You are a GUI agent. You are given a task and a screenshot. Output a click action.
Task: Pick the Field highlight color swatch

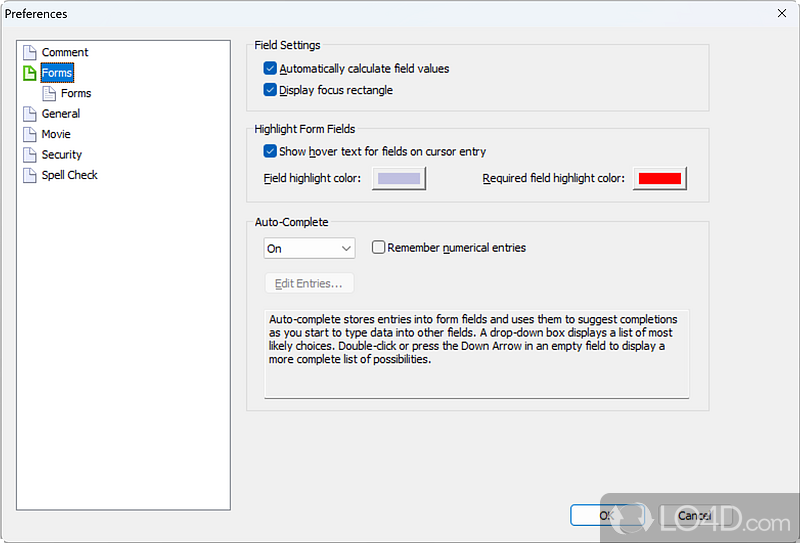399,178
